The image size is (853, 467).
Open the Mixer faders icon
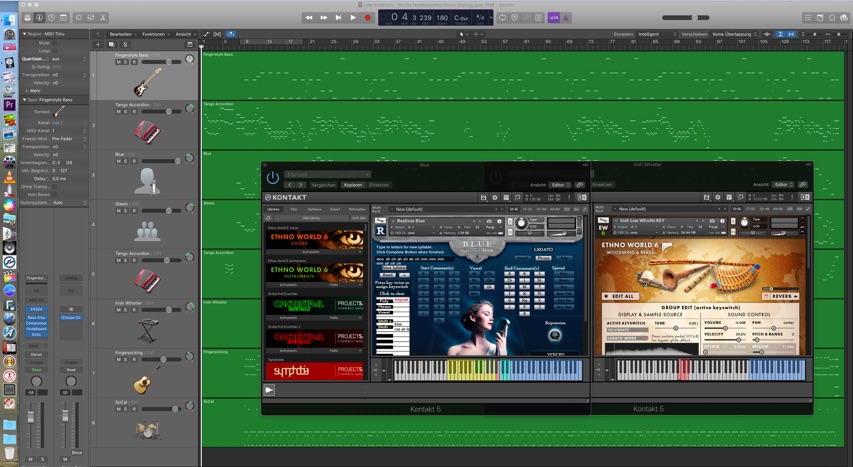tap(91, 17)
